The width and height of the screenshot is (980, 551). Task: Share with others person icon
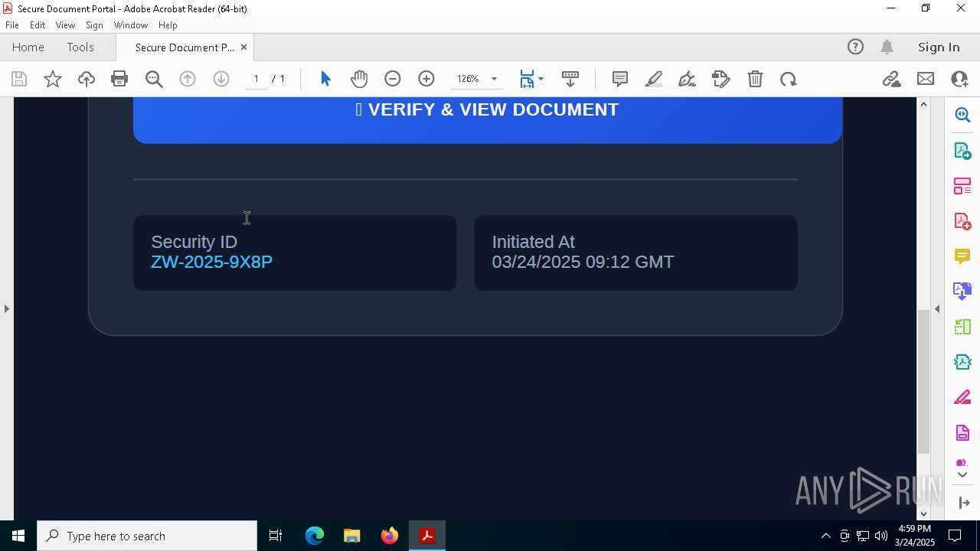click(959, 79)
